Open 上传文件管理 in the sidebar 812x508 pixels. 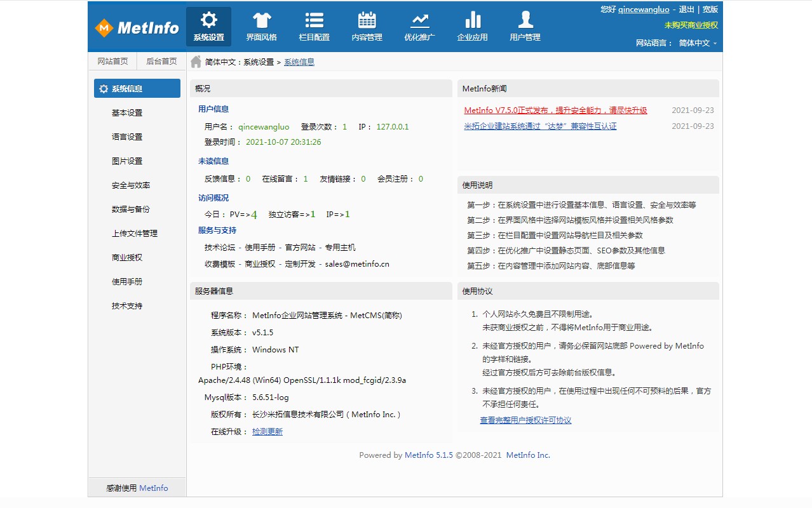tap(135, 234)
